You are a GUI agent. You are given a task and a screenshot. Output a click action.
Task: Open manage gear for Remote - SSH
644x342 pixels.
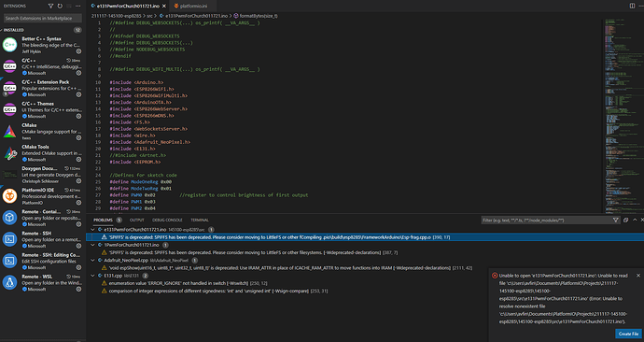point(78,246)
